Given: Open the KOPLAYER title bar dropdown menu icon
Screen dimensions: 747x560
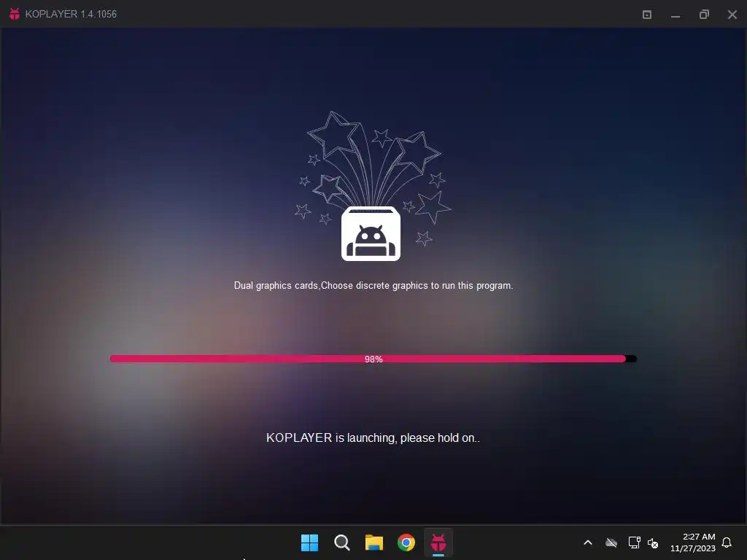Looking at the screenshot, I should pos(647,15).
